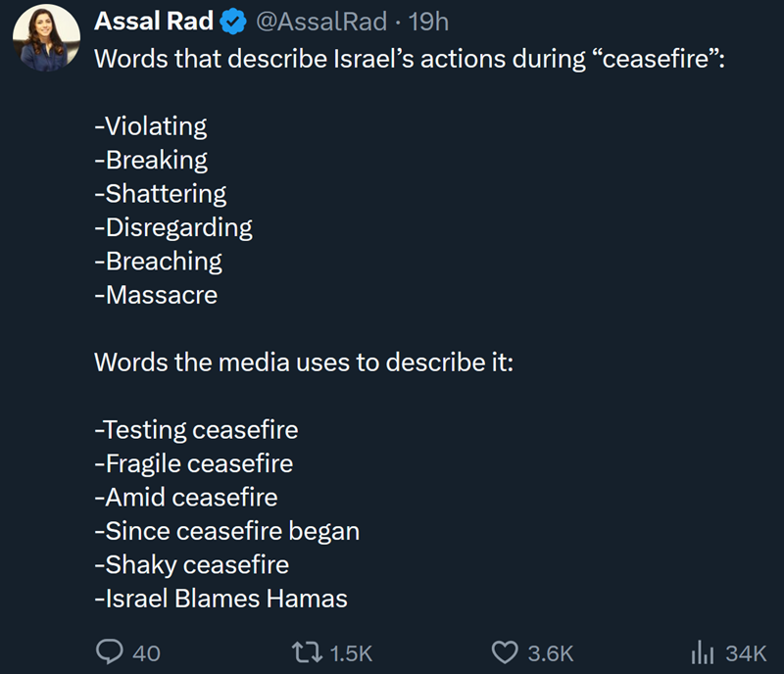Viewport: 784px width, 674px height.
Task: Click the 1.5K reposts count
Action: click(x=353, y=653)
